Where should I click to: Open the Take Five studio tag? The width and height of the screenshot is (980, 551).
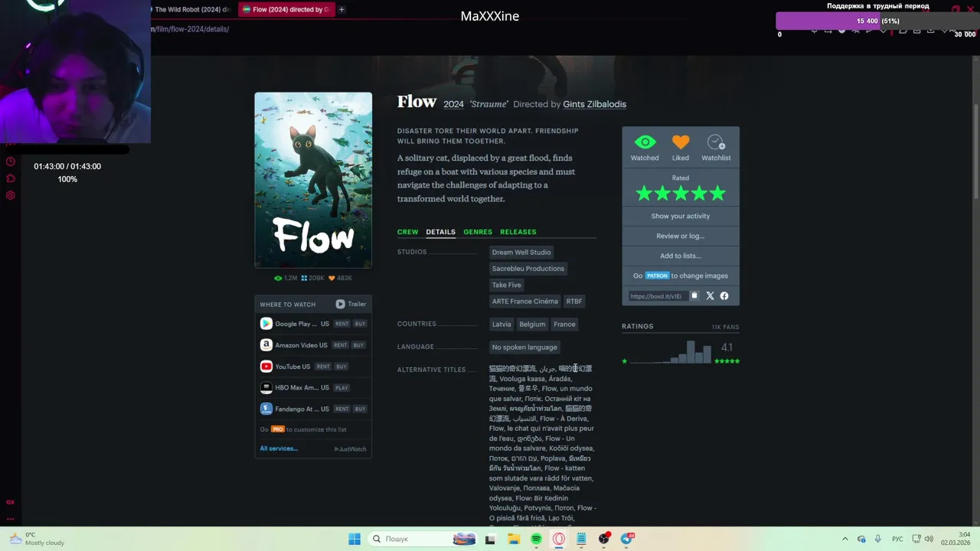pyautogui.click(x=506, y=285)
